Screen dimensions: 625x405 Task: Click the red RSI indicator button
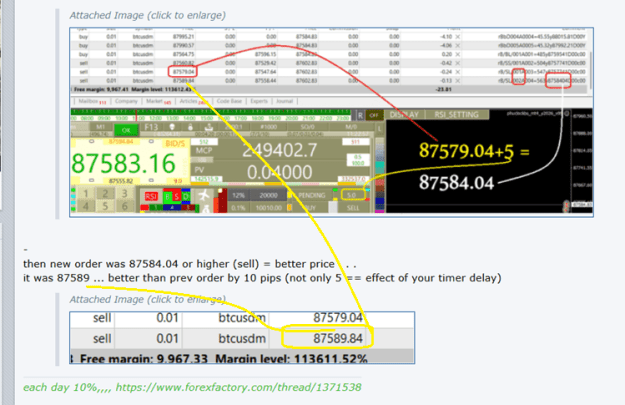(x=151, y=197)
